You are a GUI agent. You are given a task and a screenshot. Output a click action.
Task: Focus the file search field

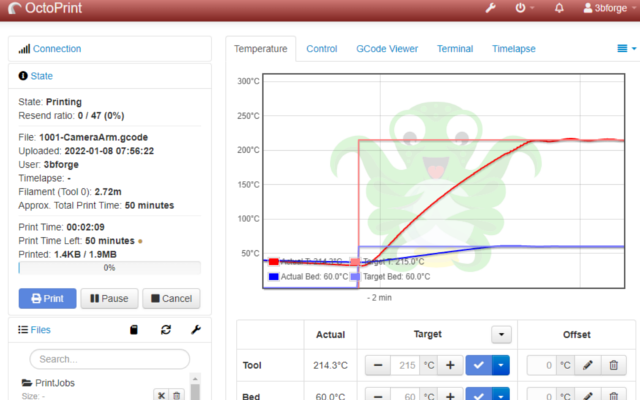[x=109, y=359]
